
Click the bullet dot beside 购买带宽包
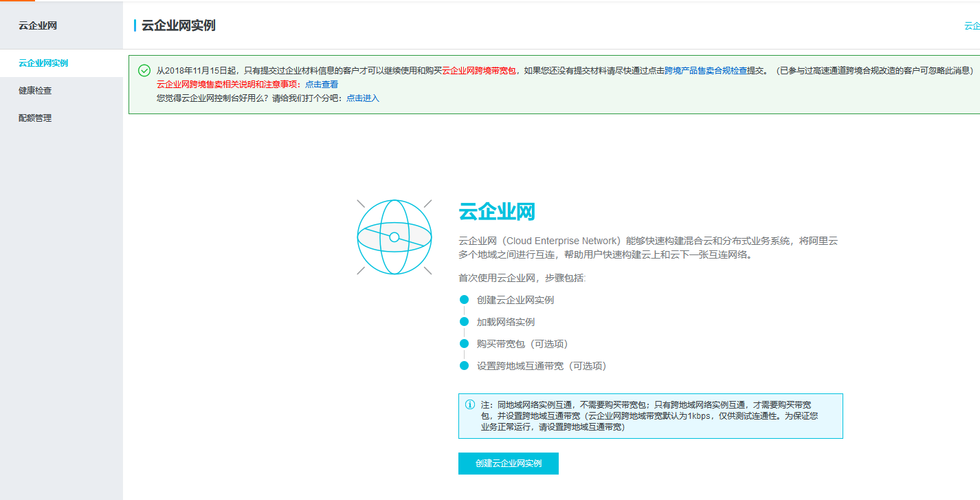pos(464,344)
